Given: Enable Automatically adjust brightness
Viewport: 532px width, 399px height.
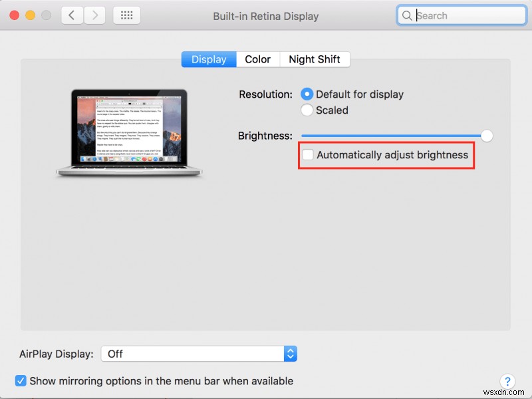Looking at the screenshot, I should pos(308,154).
